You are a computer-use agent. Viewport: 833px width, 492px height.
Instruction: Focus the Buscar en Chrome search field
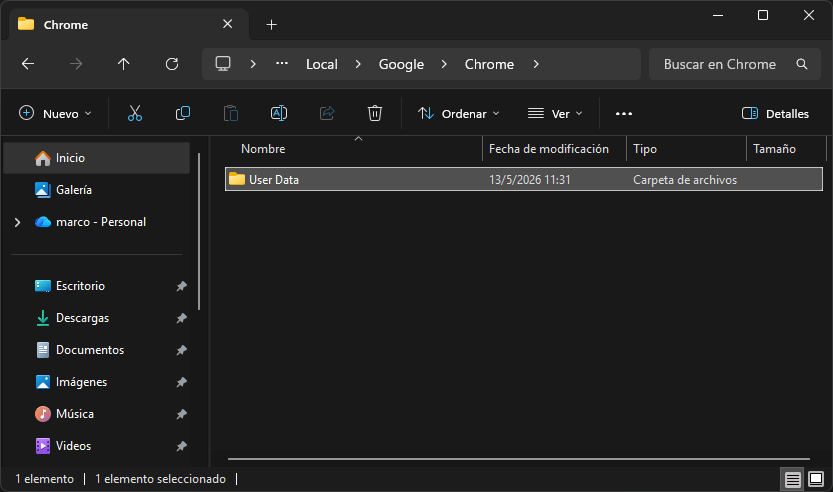[x=735, y=64]
